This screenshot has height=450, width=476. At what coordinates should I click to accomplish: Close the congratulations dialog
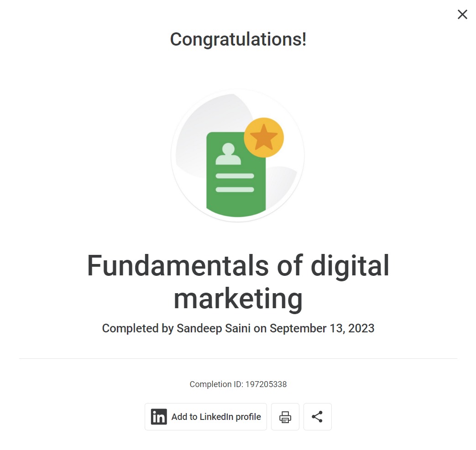click(462, 15)
